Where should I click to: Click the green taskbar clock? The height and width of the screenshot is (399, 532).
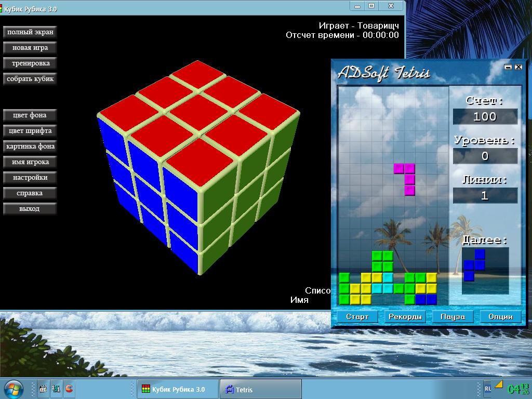pos(518,389)
